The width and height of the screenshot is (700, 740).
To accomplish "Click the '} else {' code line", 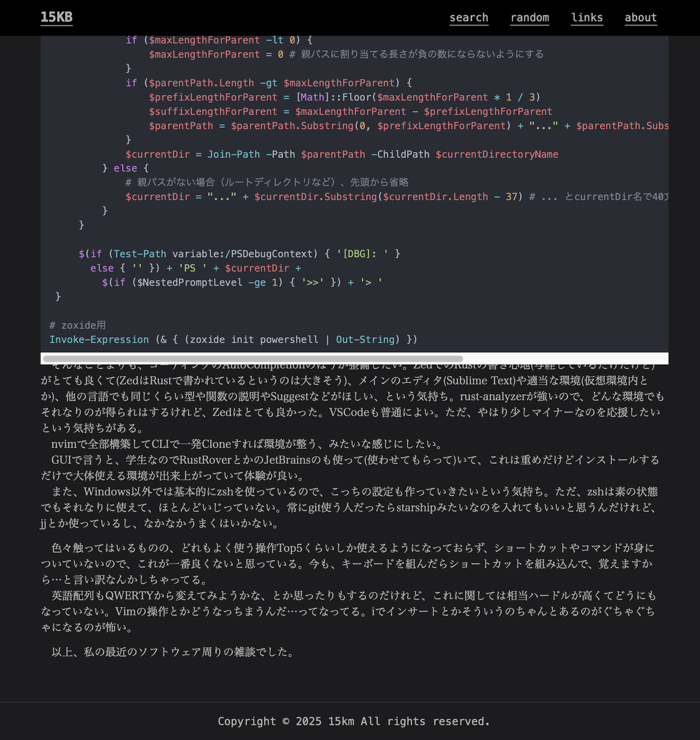I will click(125, 168).
